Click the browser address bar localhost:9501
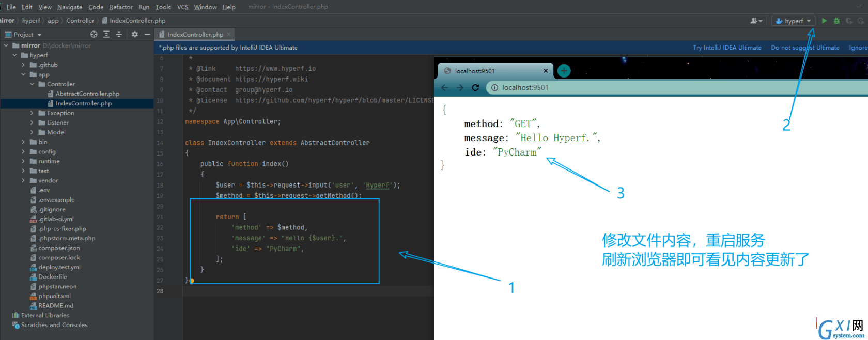The width and height of the screenshot is (868, 340). tap(677, 87)
